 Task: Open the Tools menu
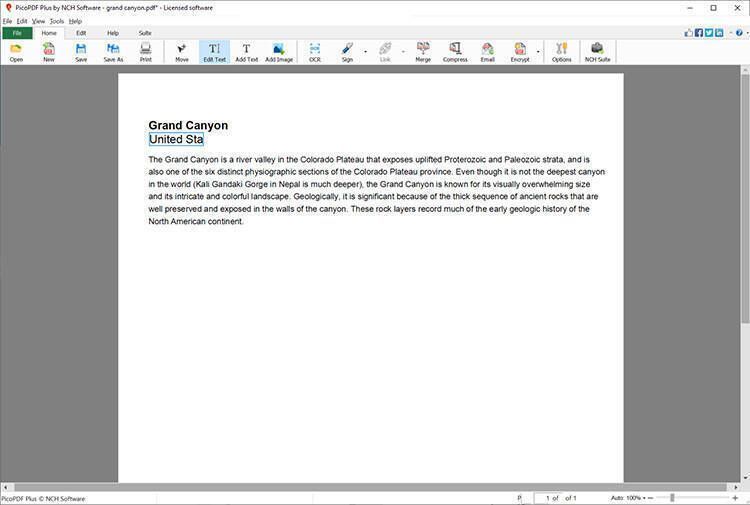point(57,21)
